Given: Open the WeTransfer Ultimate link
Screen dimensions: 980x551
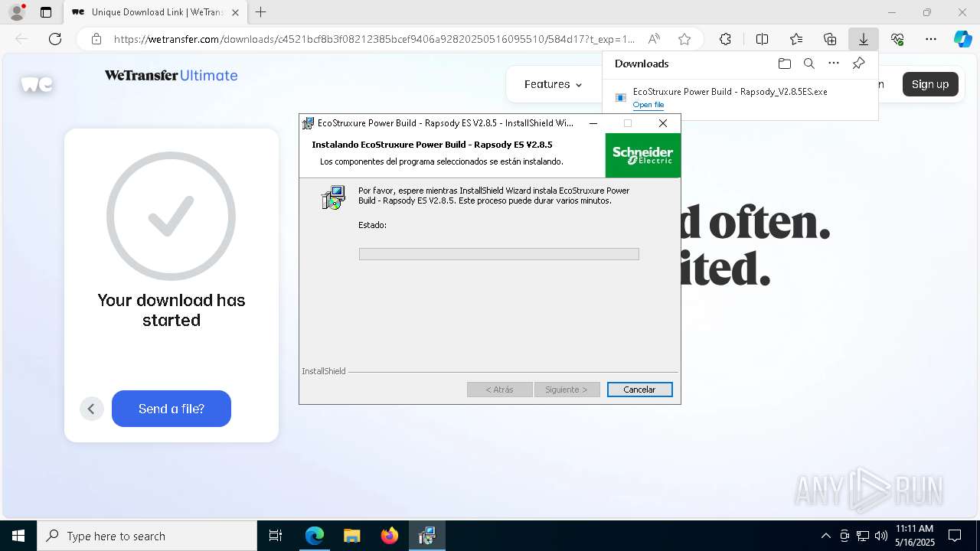Looking at the screenshot, I should [171, 75].
